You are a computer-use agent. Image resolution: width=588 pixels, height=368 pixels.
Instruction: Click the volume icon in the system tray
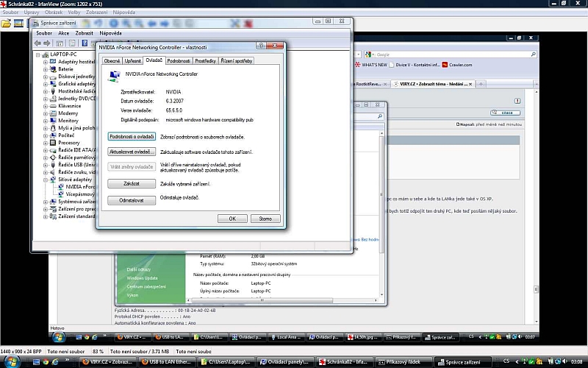click(564, 361)
